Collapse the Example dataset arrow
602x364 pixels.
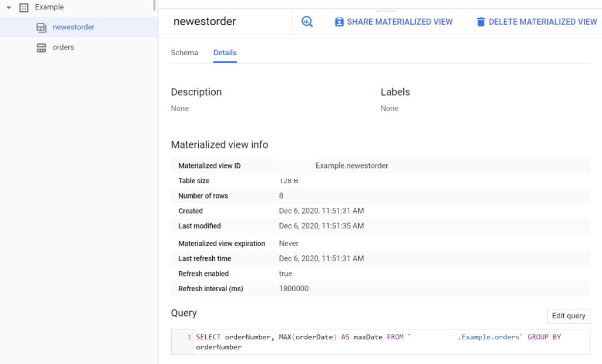pos(9,8)
